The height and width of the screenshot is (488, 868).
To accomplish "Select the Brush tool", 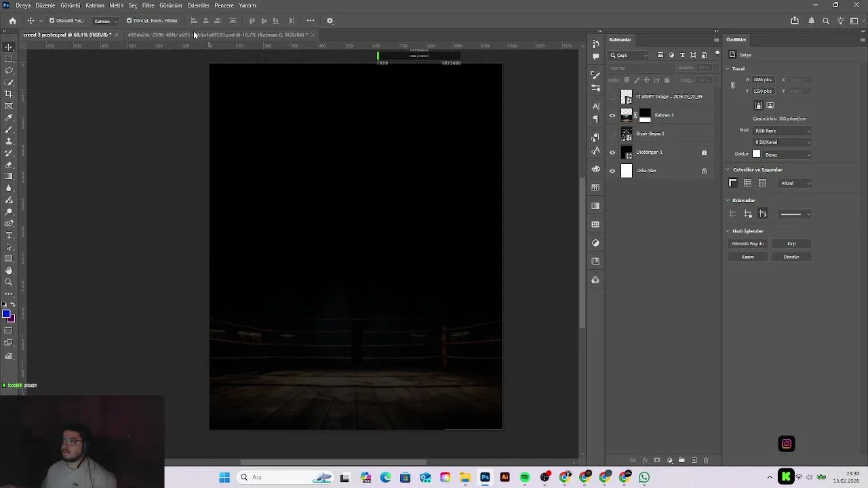I will (9, 129).
